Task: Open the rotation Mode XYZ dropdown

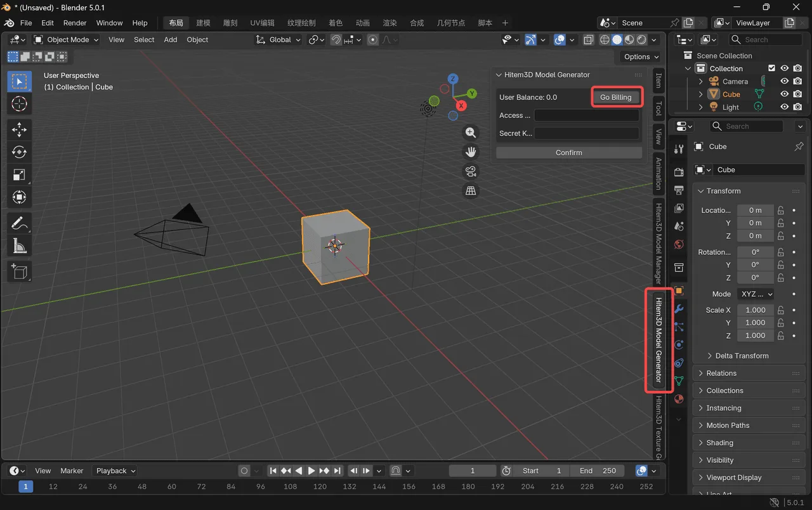Action: [755, 294]
